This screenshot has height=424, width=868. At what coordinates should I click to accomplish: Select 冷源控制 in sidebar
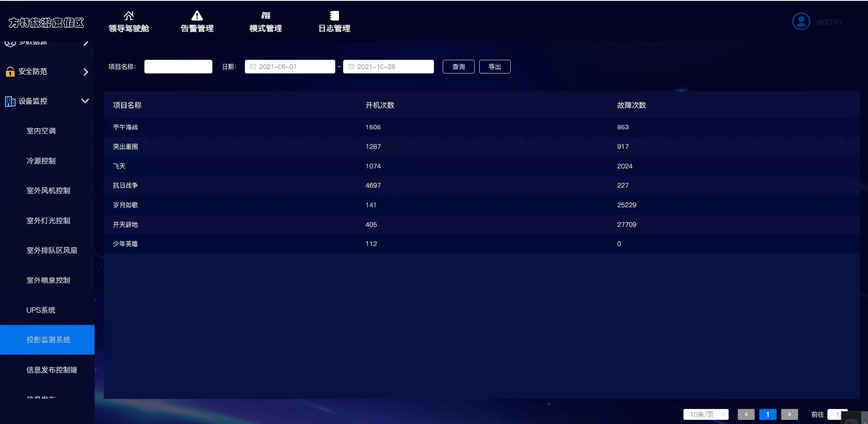coord(41,161)
